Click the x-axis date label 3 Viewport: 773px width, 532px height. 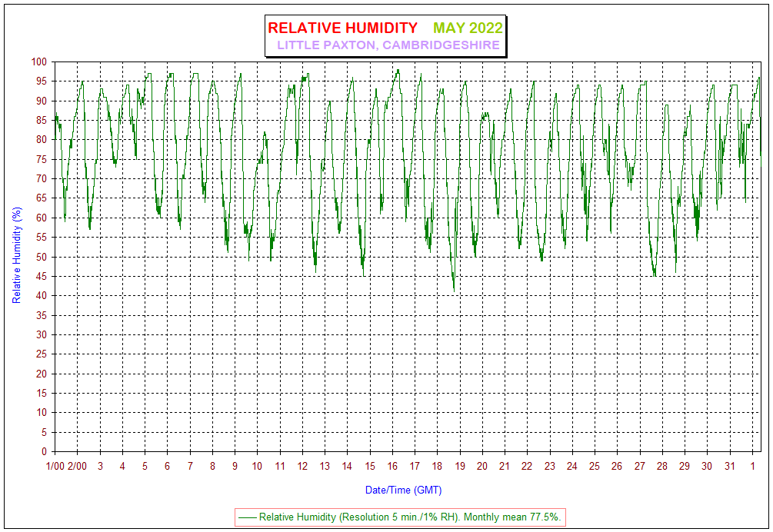(100, 466)
